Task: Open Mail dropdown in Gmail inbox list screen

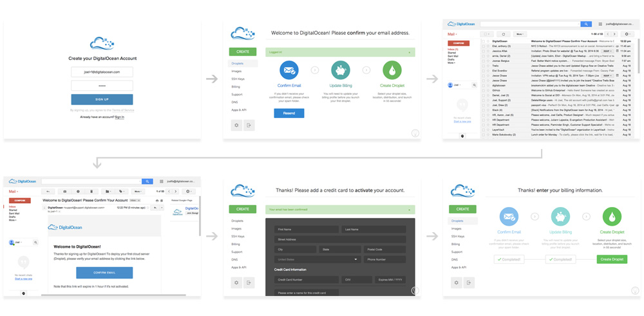Action: [452, 34]
